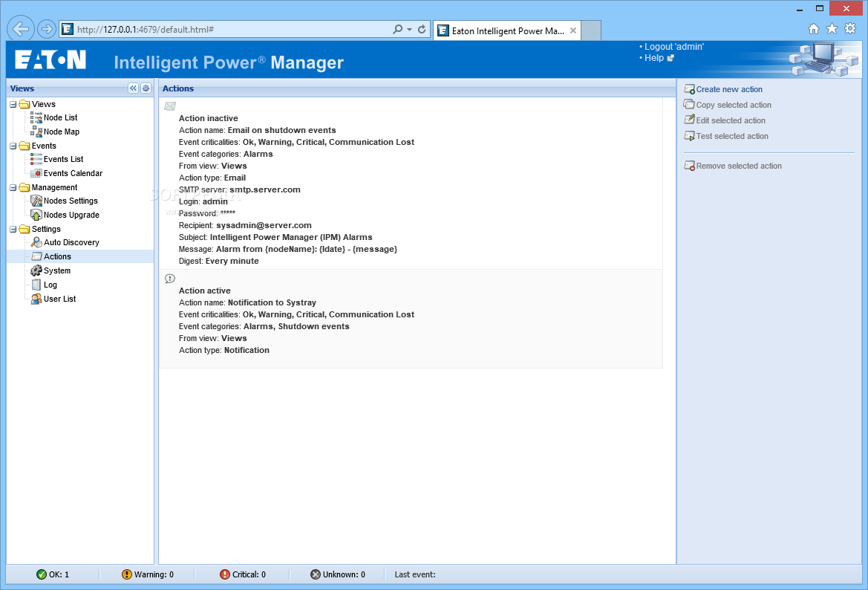Open the Views panel settings gear

tap(146, 88)
